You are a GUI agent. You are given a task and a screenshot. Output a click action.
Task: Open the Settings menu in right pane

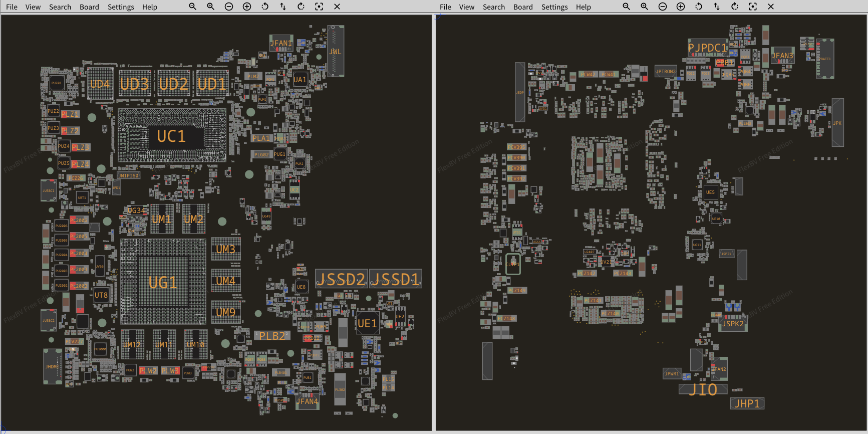pyautogui.click(x=554, y=7)
